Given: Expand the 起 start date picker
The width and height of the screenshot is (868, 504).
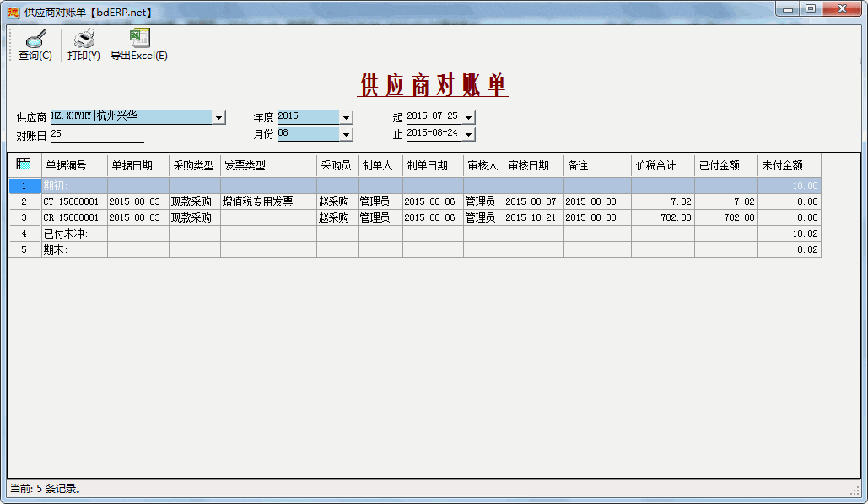Looking at the screenshot, I should click(x=467, y=117).
